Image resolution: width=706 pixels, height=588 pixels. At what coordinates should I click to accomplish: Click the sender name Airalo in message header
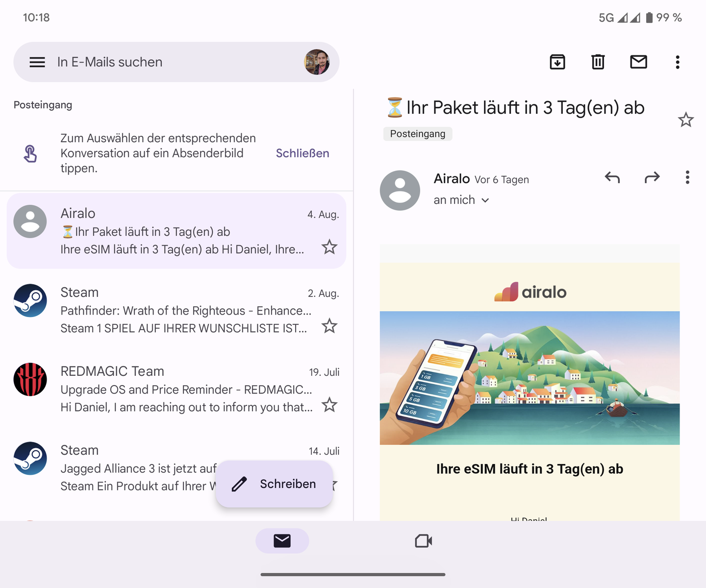(452, 179)
